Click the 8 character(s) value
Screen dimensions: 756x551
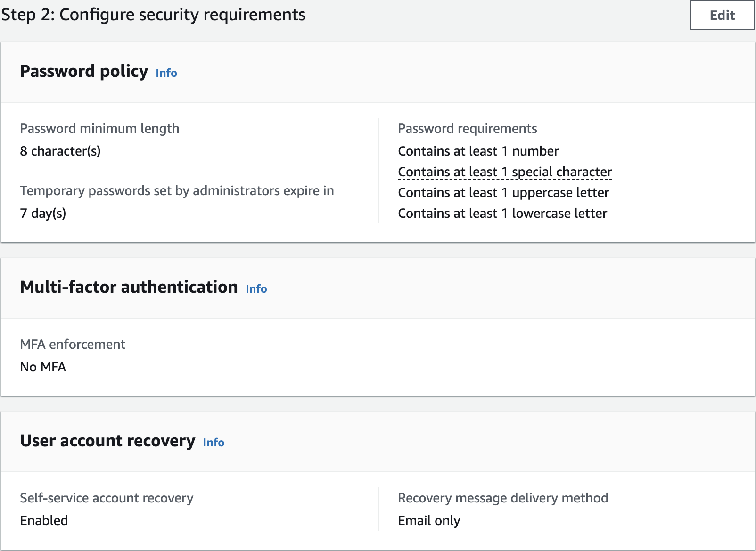[60, 151]
